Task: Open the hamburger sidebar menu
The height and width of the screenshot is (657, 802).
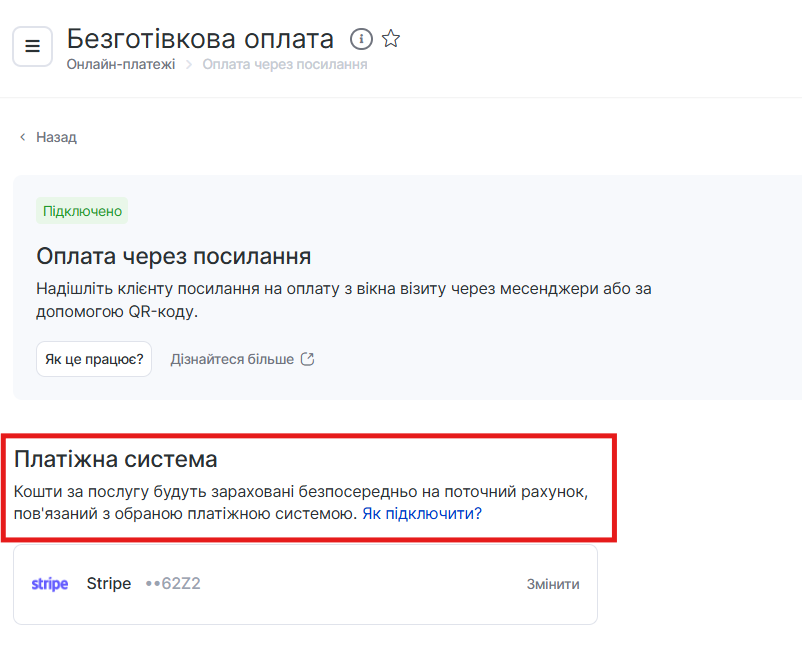Action: click(x=32, y=47)
